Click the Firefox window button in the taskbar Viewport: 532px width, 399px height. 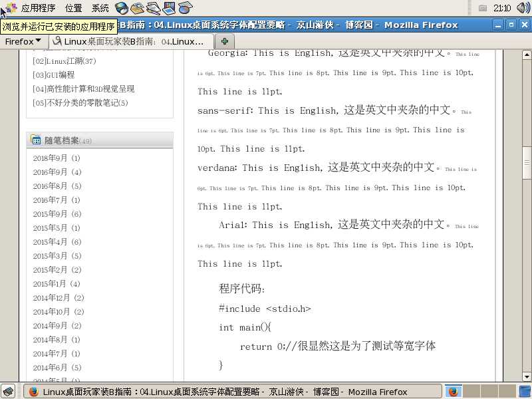pos(233,392)
